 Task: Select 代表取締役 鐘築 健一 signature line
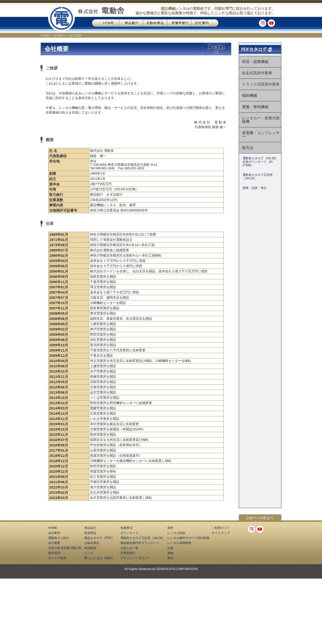point(210,127)
